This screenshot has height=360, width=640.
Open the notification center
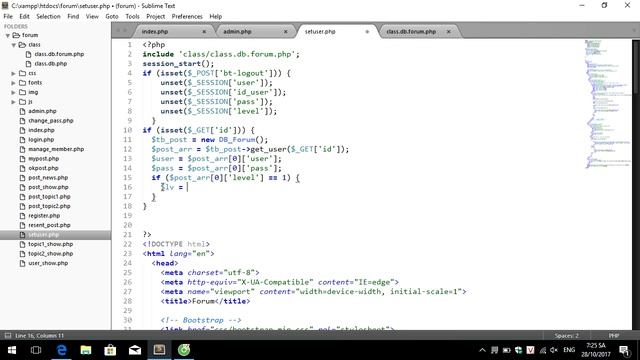tap(624, 350)
